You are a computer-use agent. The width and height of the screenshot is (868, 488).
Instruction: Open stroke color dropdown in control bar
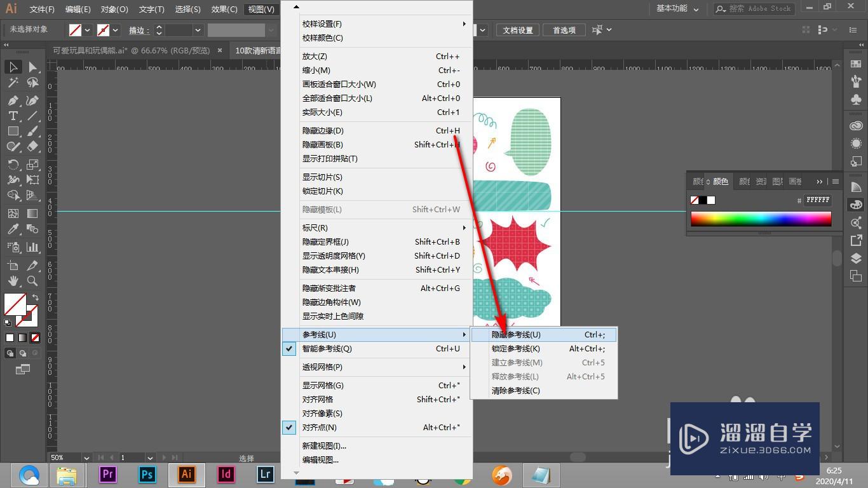tap(116, 30)
